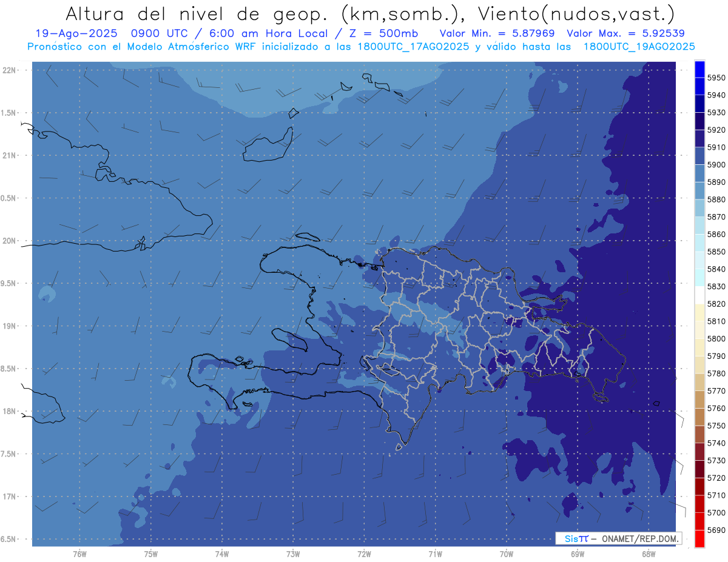The height and width of the screenshot is (562, 728).
Task: Click the 5920 color scale label
Action: (716, 130)
